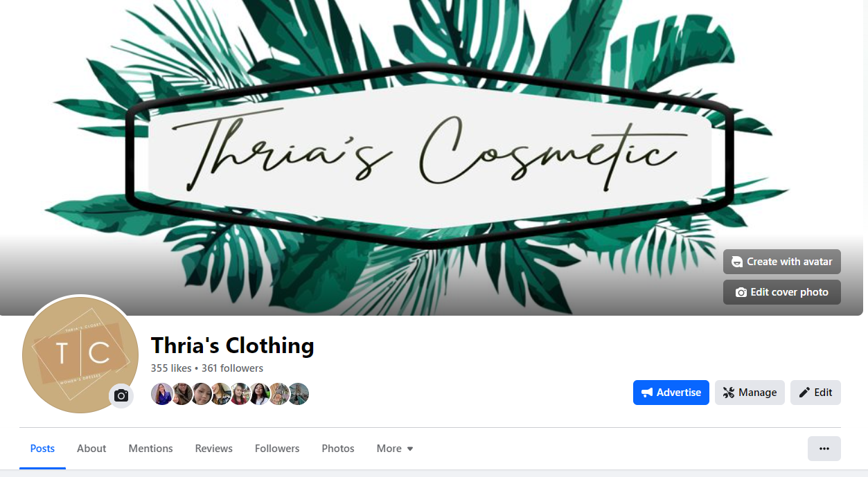
Task: Switch to the About tab
Action: [x=91, y=449]
